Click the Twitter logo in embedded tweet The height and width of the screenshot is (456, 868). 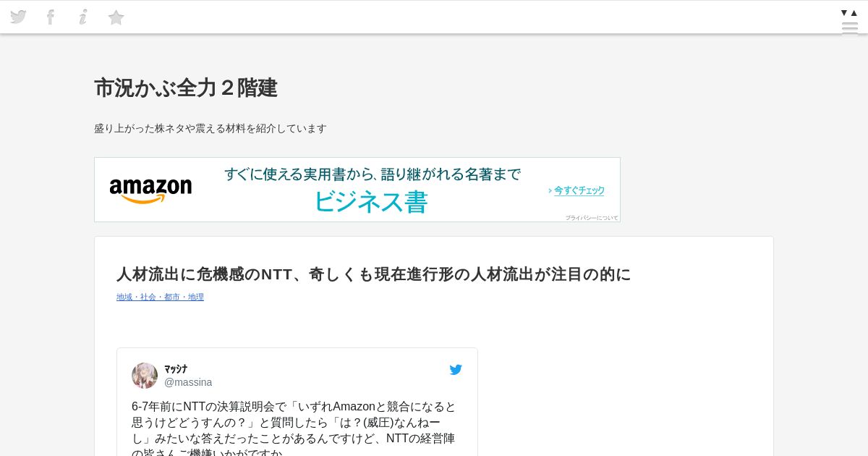[x=456, y=370]
